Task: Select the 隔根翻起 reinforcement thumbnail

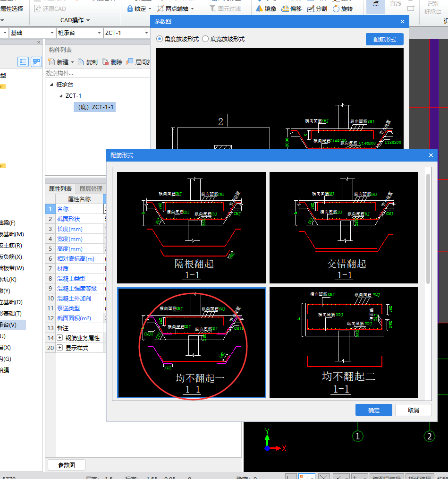Action: coord(191,228)
